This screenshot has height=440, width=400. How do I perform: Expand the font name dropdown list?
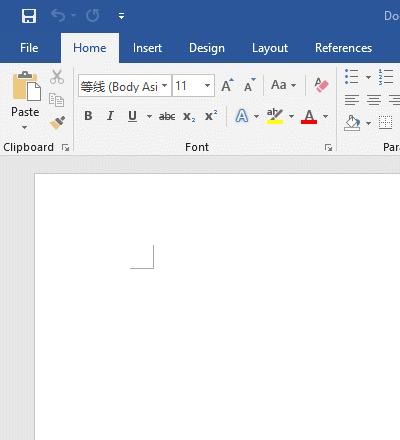click(165, 86)
